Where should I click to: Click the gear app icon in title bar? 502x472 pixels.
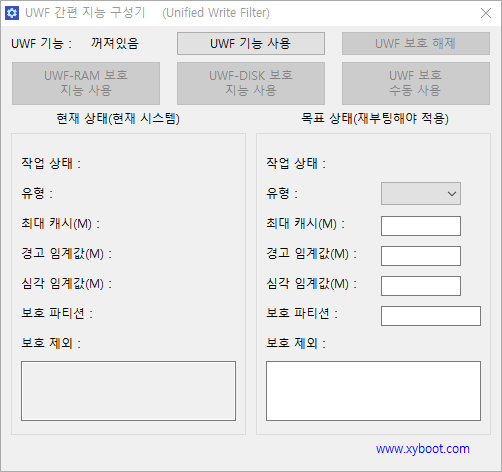coord(12,13)
